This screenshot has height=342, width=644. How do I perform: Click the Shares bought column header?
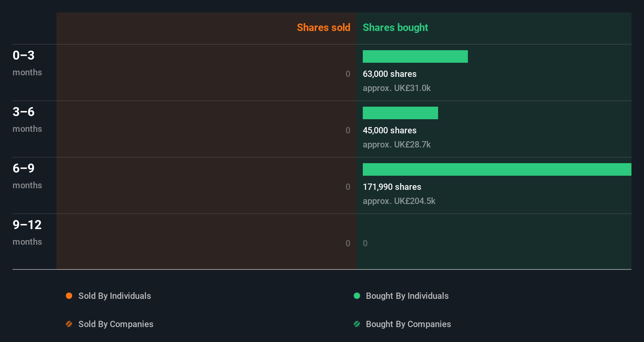[395, 27]
